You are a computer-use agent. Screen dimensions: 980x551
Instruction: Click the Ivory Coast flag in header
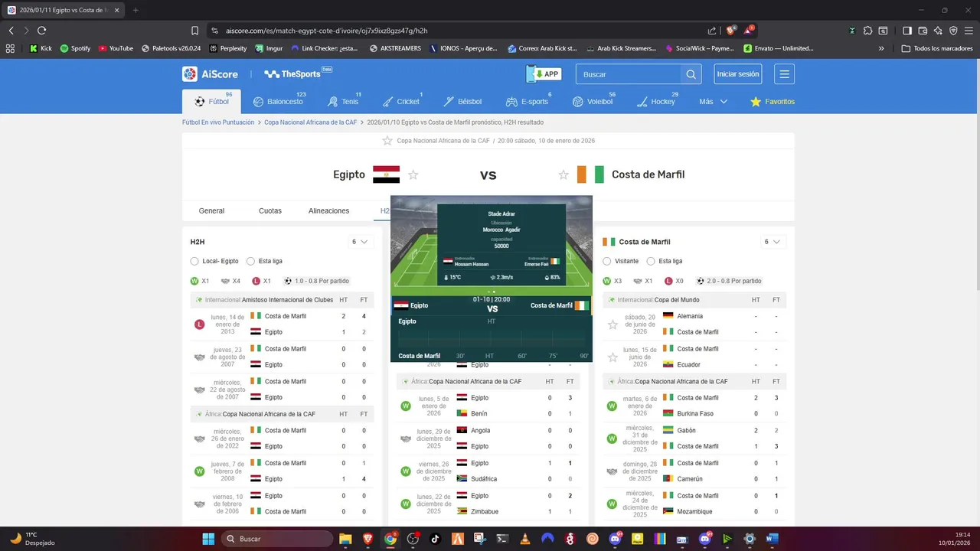[591, 174]
